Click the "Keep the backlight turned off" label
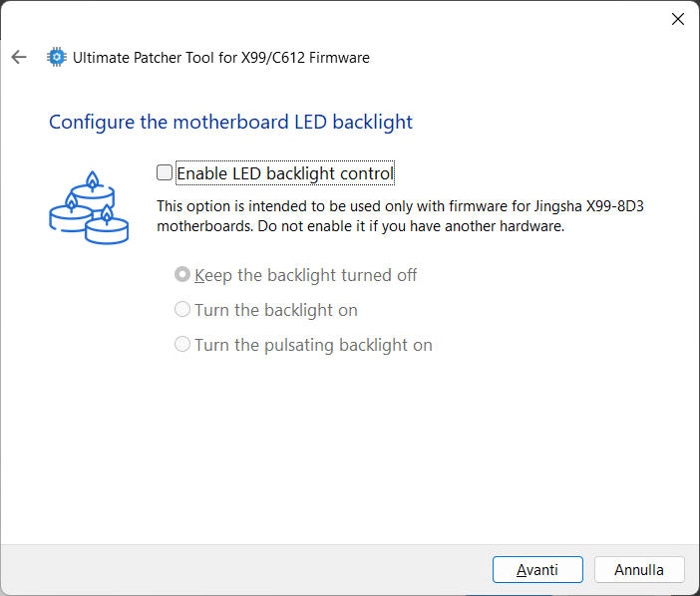The width and height of the screenshot is (700, 596). click(x=306, y=275)
